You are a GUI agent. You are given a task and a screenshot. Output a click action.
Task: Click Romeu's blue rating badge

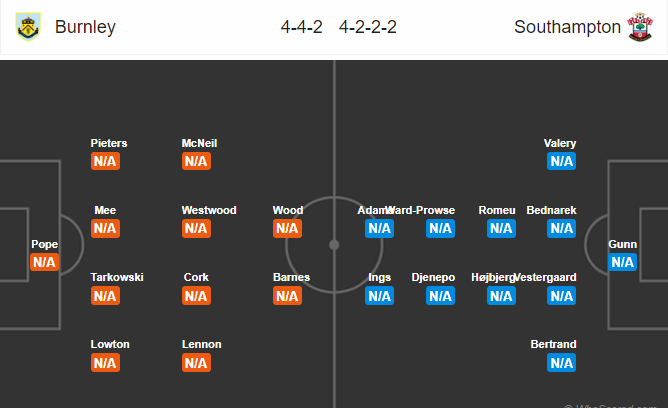500,228
